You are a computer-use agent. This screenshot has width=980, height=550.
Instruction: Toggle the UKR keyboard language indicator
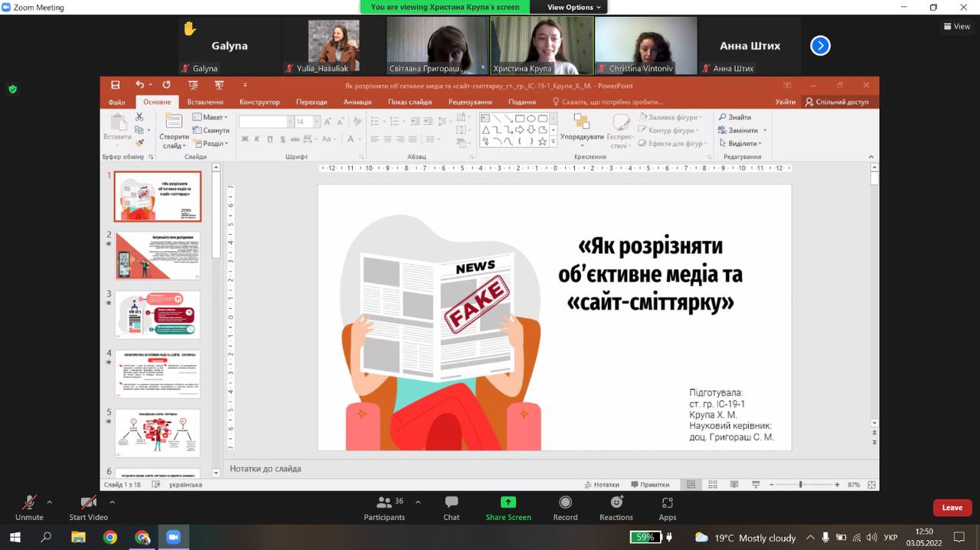pos(890,538)
